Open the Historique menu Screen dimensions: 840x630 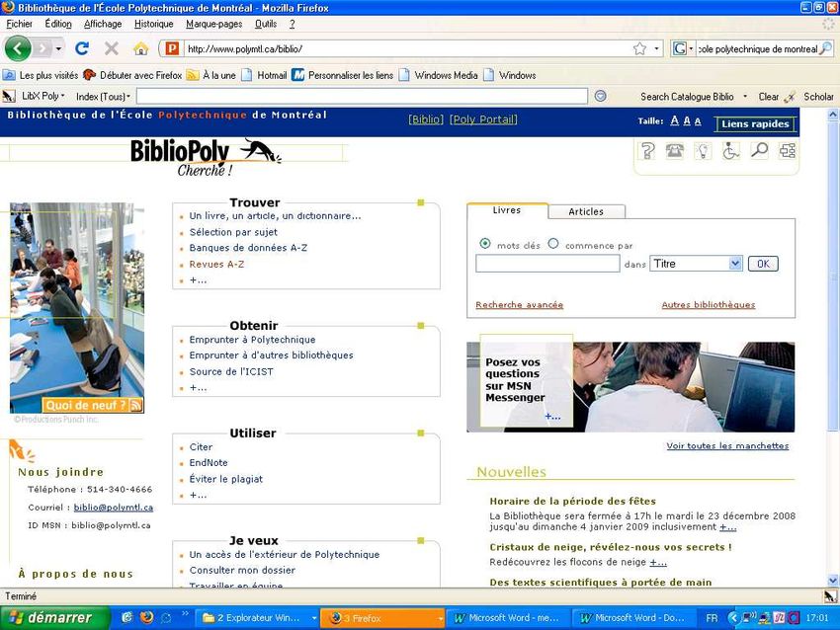(x=154, y=24)
